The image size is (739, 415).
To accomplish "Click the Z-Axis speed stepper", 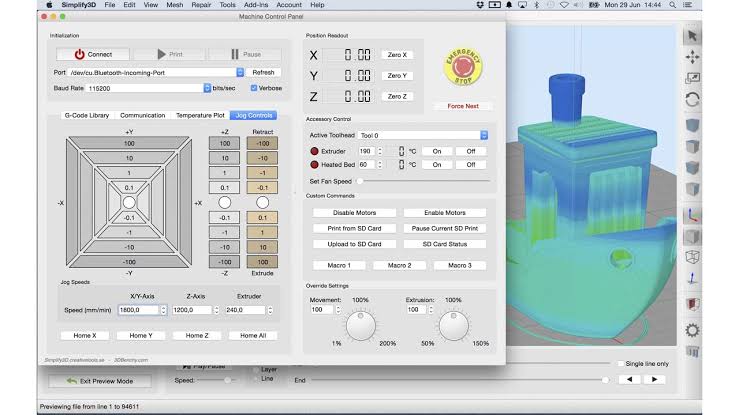I will 216,310.
